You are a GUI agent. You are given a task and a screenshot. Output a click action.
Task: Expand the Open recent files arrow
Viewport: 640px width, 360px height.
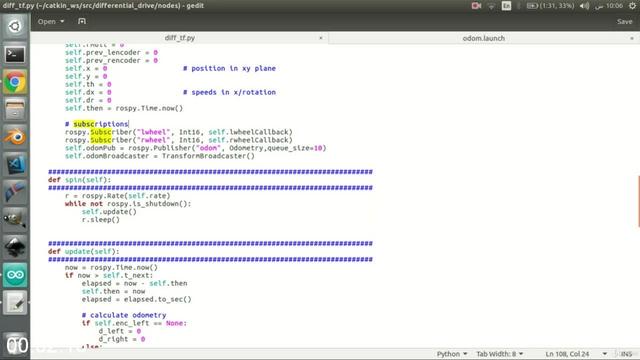click(62, 21)
